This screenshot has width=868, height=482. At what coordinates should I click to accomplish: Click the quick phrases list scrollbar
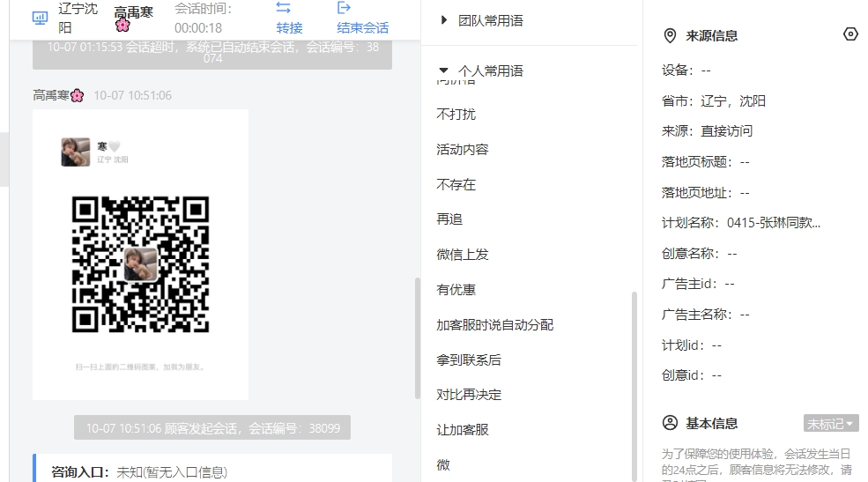(x=634, y=386)
